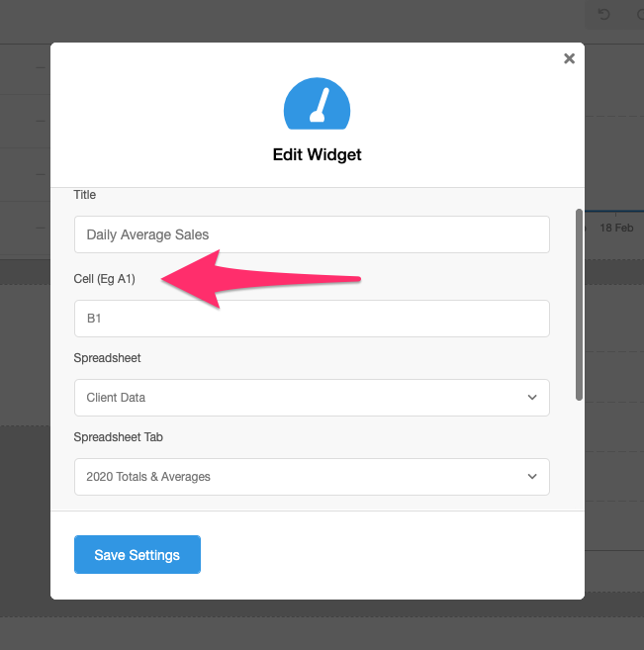The height and width of the screenshot is (650, 644).
Task: Click the Title field label
Action: click(84, 195)
